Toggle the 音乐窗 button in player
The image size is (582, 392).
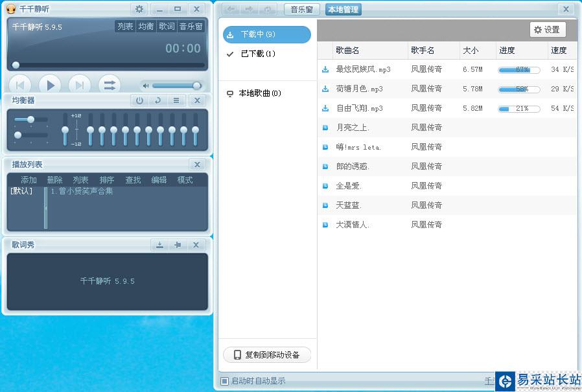coord(191,27)
